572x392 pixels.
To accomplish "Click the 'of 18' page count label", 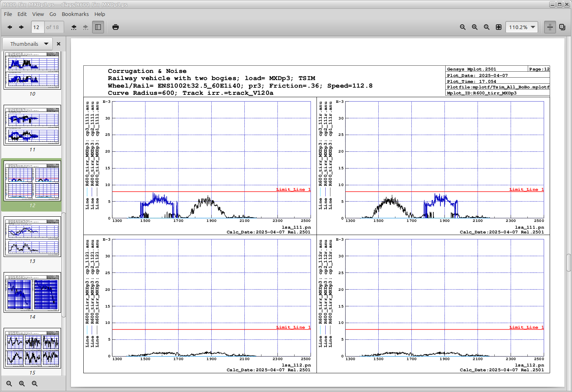I will [x=53, y=27].
